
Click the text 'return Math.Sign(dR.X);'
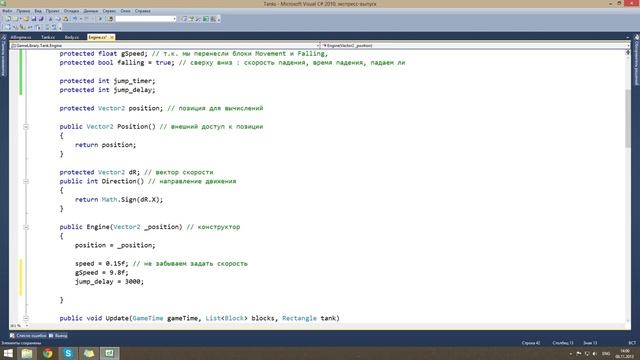tap(119, 200)
